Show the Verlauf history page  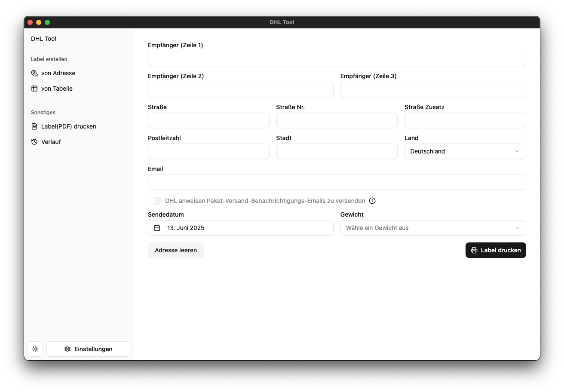pyautogui.click(x=79, y=142)
